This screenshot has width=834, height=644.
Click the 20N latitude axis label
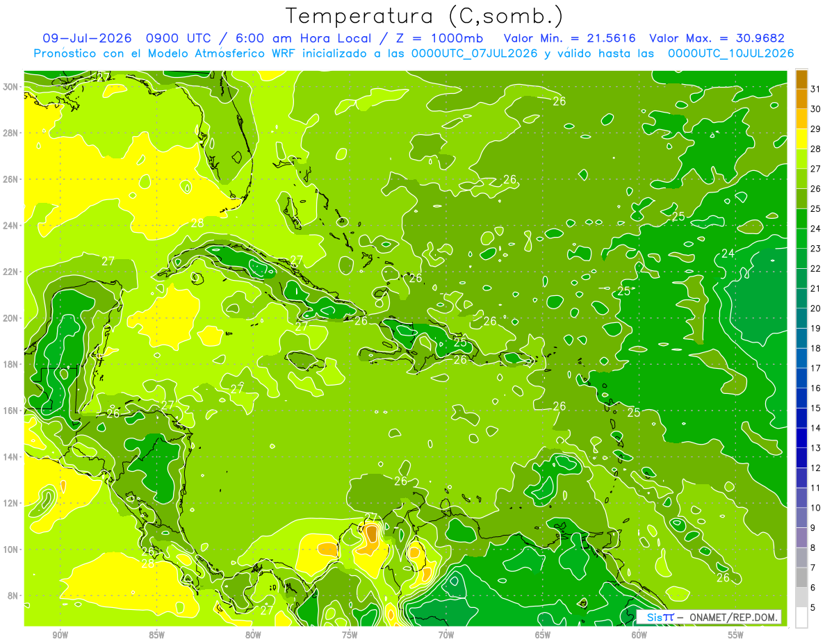point(12,318)
